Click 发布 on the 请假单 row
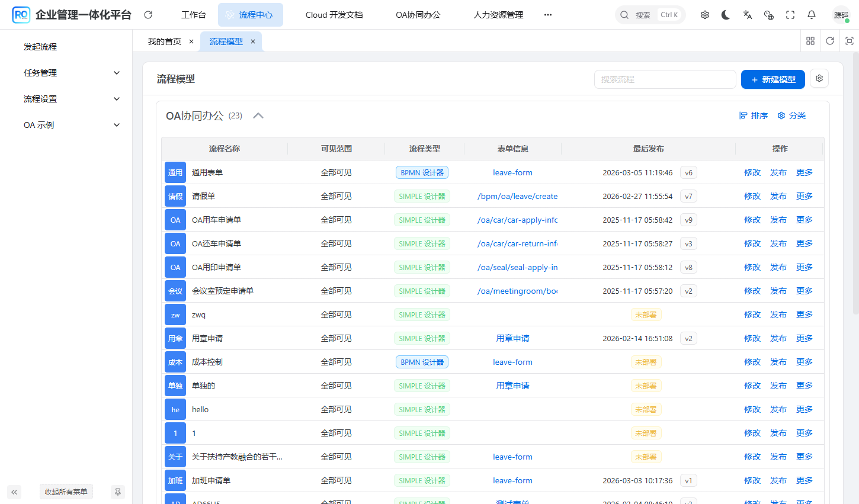 [778, 196]
